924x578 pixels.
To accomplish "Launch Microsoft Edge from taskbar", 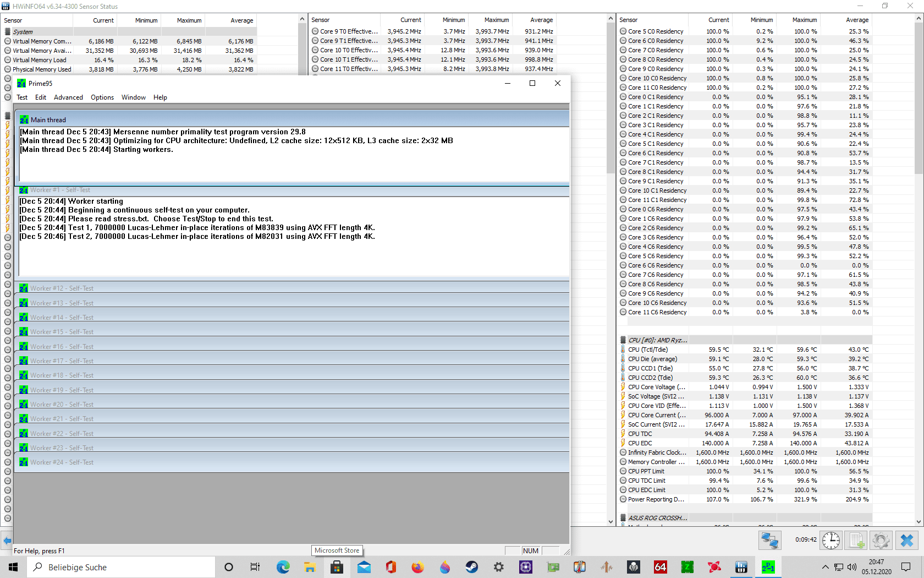I will [x=283, y=567].
